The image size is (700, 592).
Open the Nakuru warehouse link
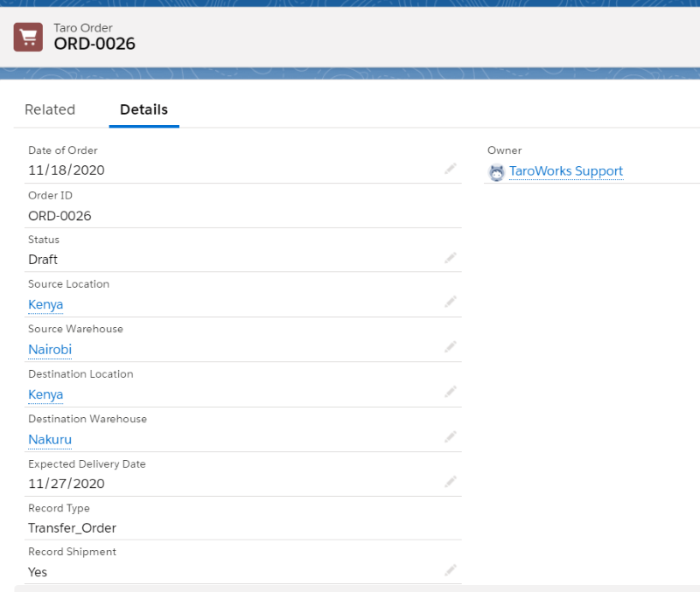[49, 440]
